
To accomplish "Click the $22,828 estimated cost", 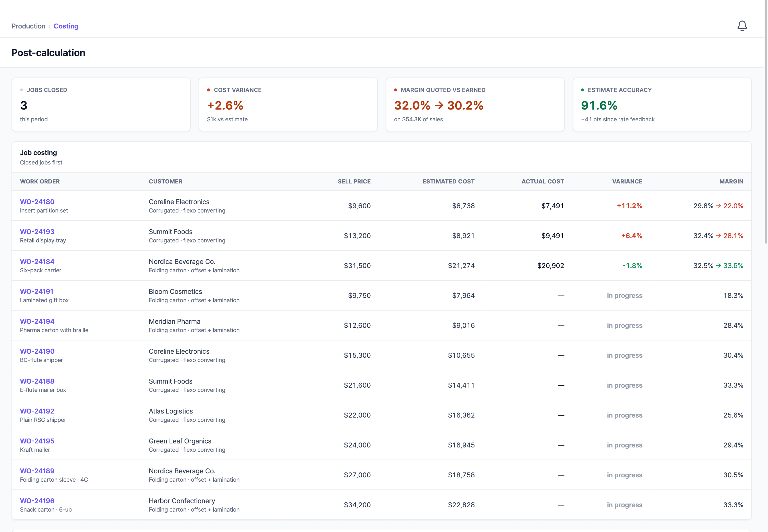I will click(461, 505).
